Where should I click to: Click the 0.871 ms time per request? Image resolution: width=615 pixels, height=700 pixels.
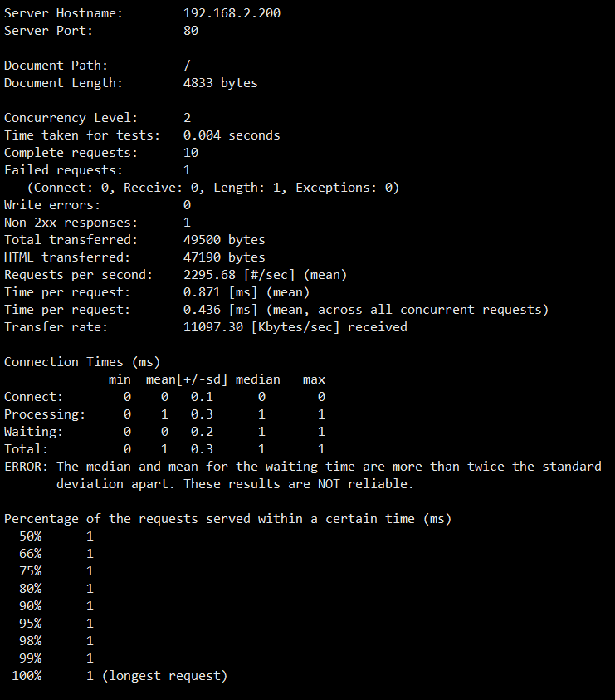(202, 292)
